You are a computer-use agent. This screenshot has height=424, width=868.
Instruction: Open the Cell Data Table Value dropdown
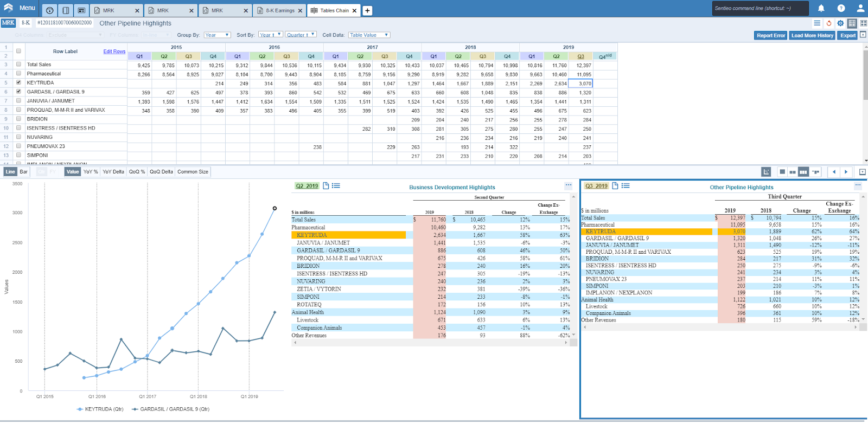369,35
